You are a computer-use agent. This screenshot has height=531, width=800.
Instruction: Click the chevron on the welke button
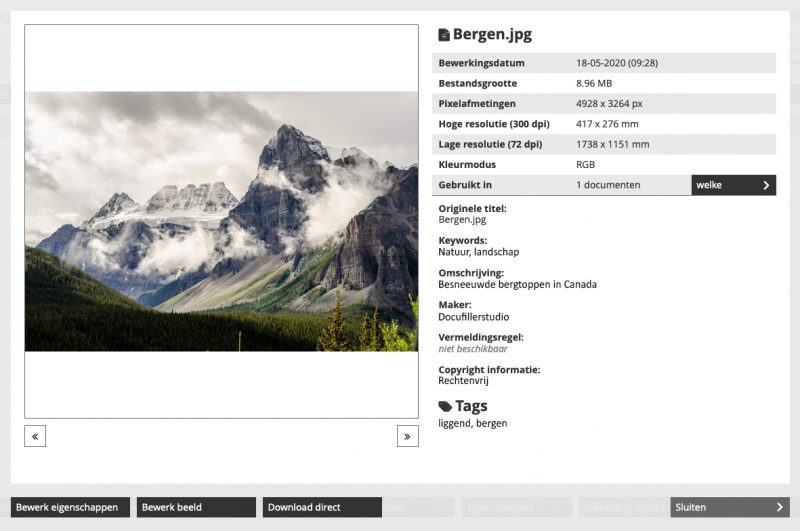click(766, 185)
